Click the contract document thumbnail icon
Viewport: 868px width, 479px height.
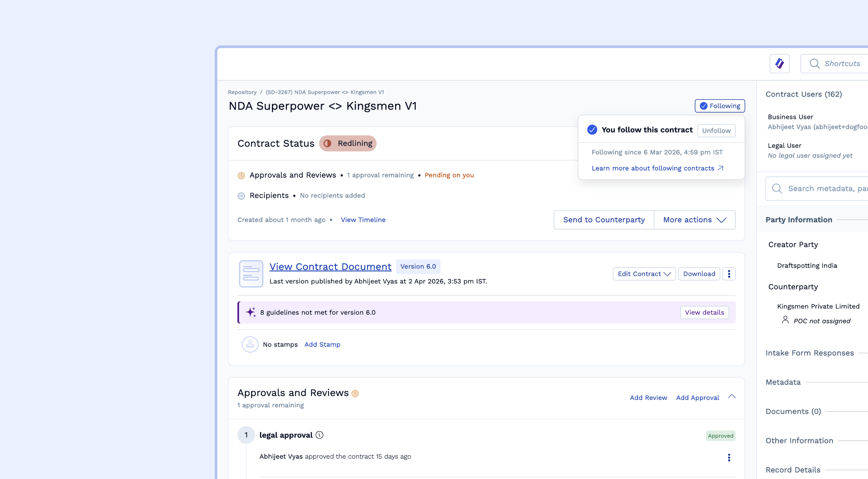[x=251, y=274]
